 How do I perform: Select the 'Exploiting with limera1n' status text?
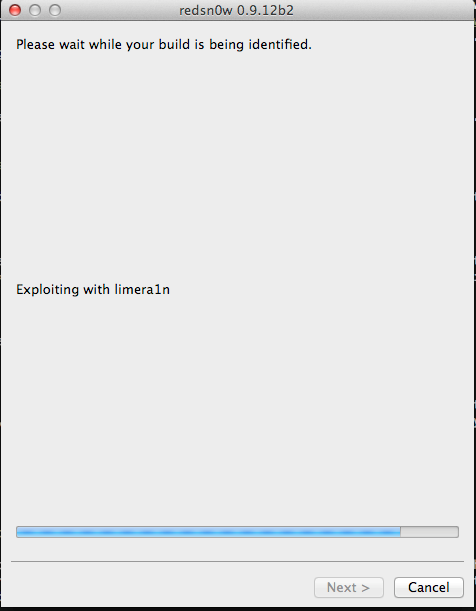(93, 290)
